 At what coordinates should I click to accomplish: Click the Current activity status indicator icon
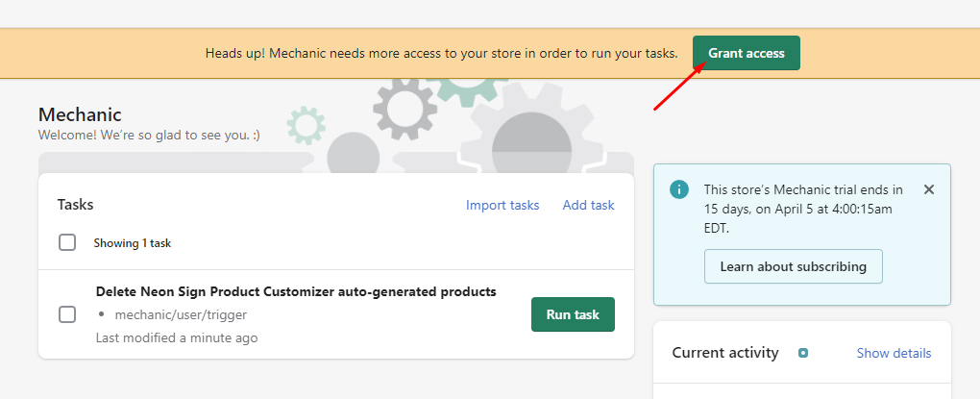click(803, 353)
